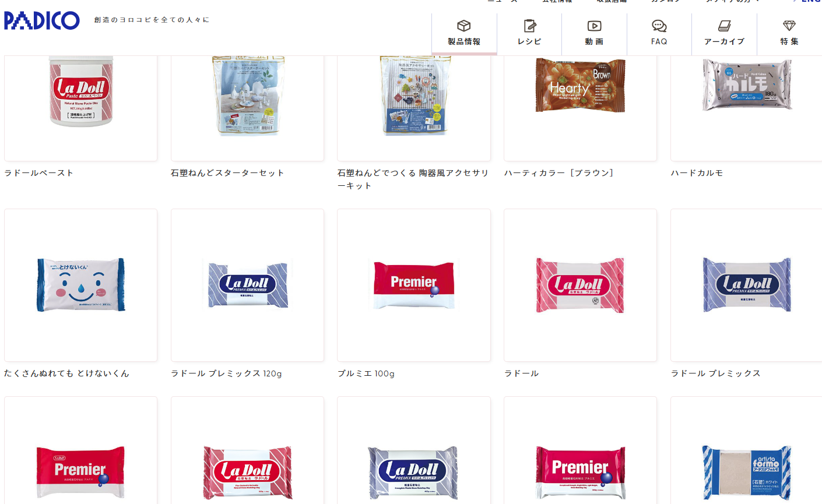Open the ラドール プレミックス text link
This screenshot has width=822, height=504.
click(x=716, y=373)
